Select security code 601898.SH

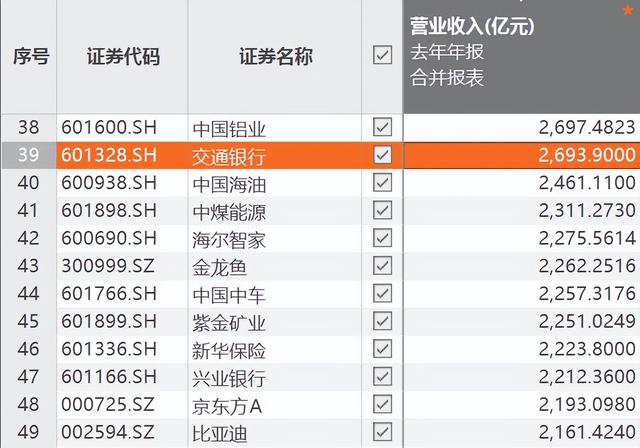109,211
